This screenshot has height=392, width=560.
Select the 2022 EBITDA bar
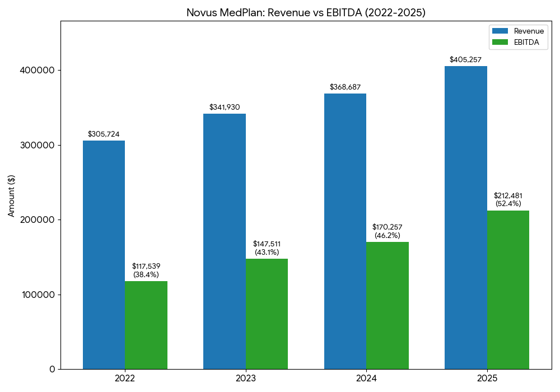(146, 325)
